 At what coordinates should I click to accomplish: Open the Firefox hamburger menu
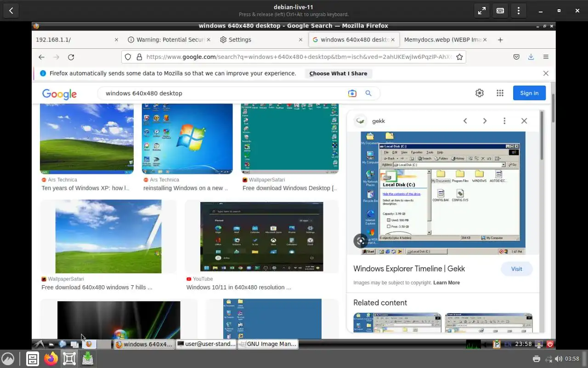pyautogui.click(x=546, y=57)
